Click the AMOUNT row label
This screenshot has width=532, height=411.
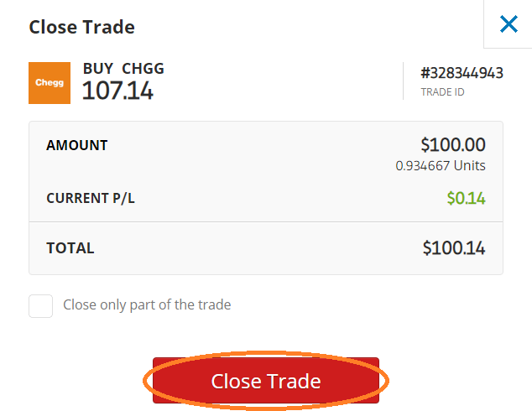77,145
